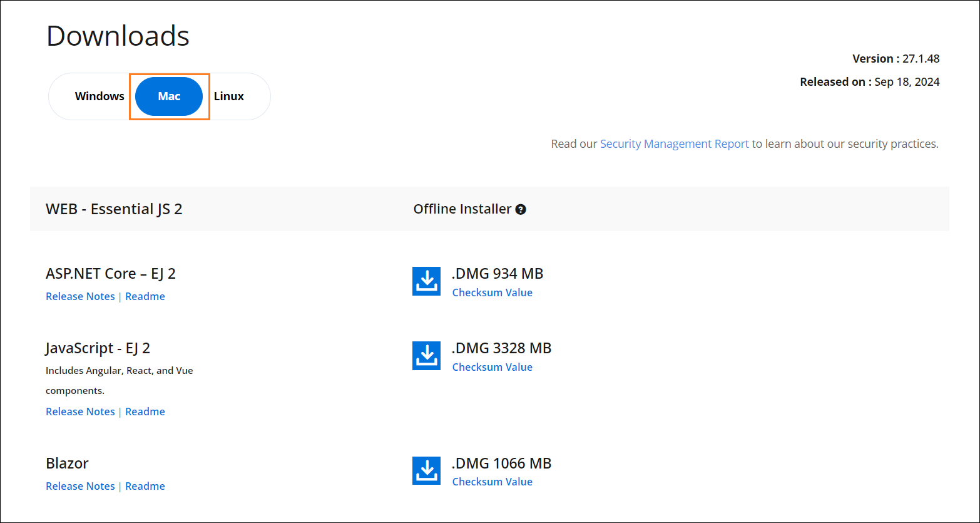Viewport: 980px width, 523px height.
Task: View Checksum Value for the 934 MB DMG
Action: [493, 293]
